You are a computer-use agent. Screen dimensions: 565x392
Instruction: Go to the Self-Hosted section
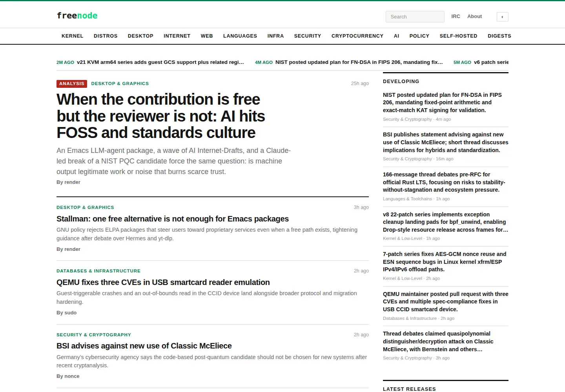(x=459, y=36)
